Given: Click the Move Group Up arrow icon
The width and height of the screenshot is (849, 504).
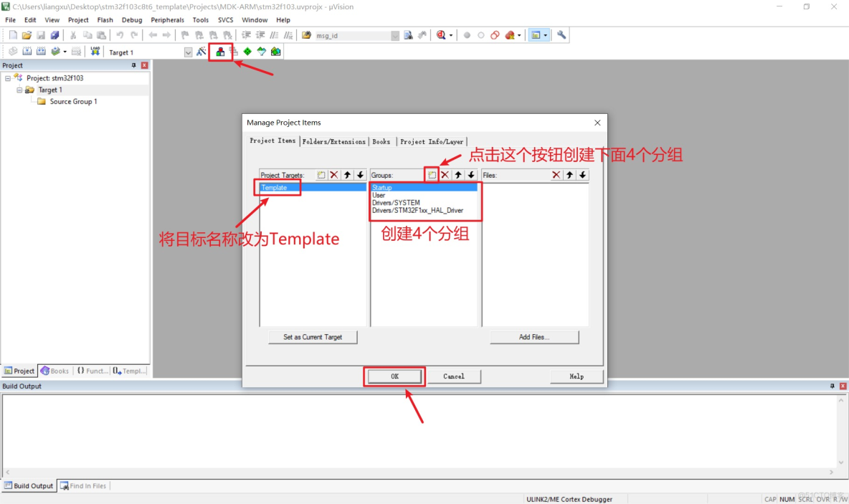Looking at the screenshot, I should coord(457,174).
